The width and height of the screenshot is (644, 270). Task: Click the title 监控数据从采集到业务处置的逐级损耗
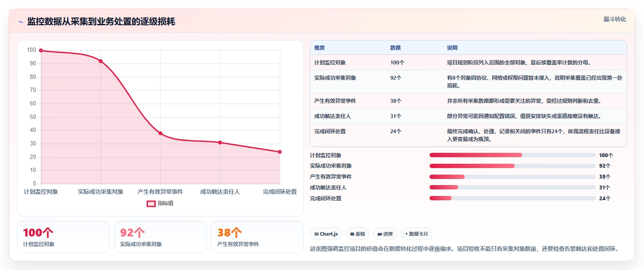(x=101, y=22)
